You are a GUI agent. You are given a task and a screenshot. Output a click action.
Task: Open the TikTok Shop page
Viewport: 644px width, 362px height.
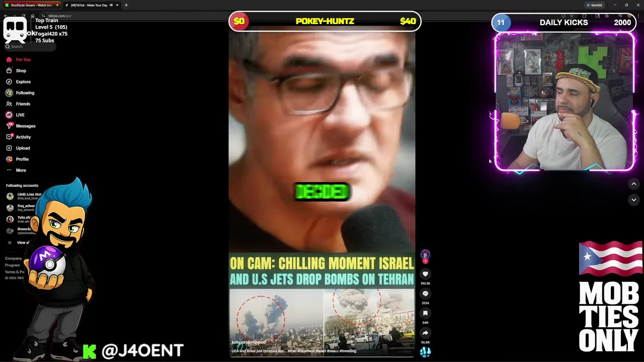coord(16,70)
